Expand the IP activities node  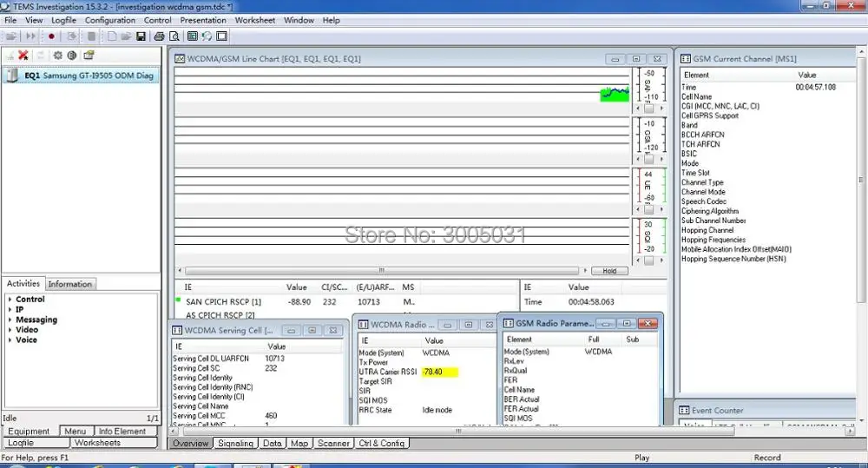coord(10,310)
